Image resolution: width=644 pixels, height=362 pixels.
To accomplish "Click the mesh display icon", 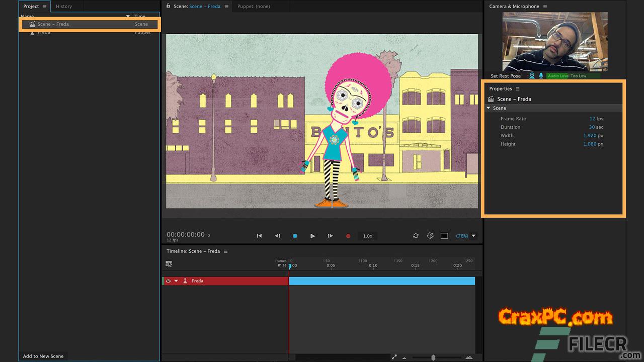I will tap(430, 236).
